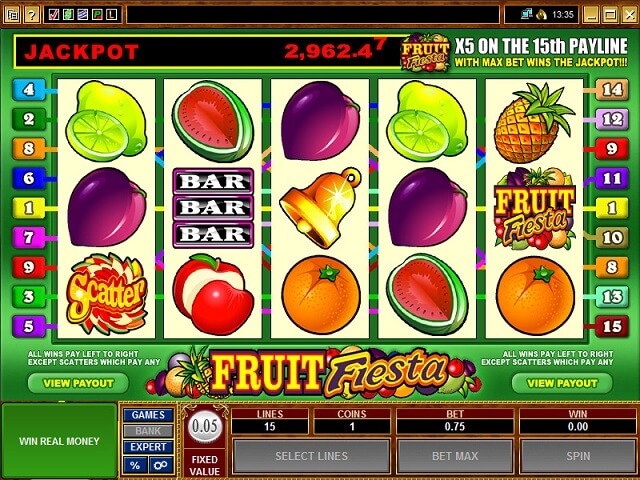Click the percent statistics icon

tap(135, 465)
